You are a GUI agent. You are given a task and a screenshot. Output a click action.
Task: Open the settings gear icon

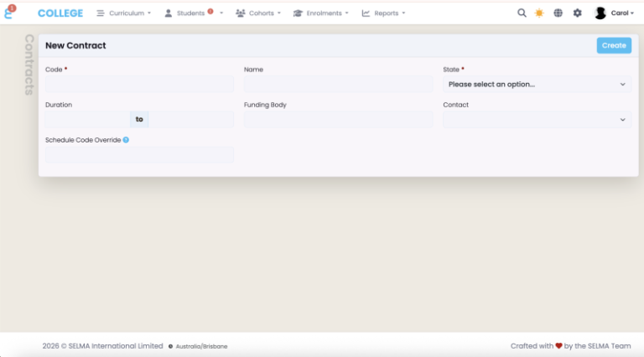[x=577, y=13]
